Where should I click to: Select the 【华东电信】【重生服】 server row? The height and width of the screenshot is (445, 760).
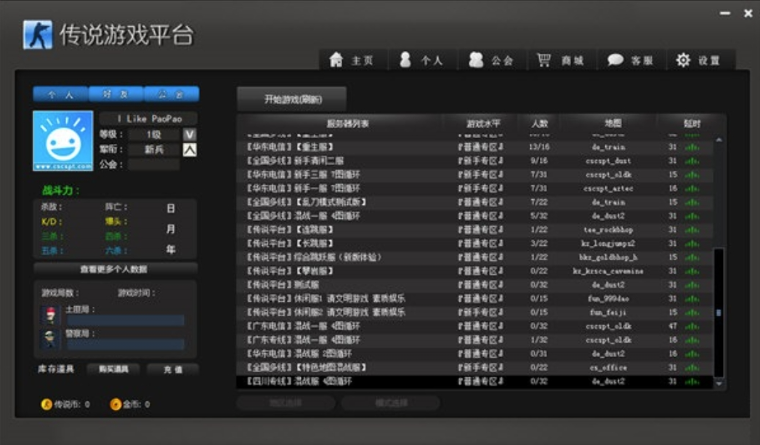coord(475,147)
